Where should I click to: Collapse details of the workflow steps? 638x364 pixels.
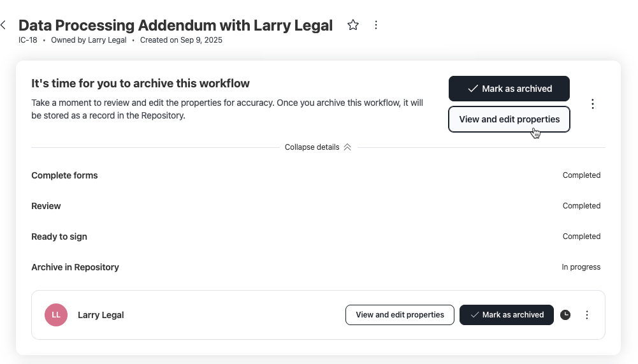[x=312, y=147]
